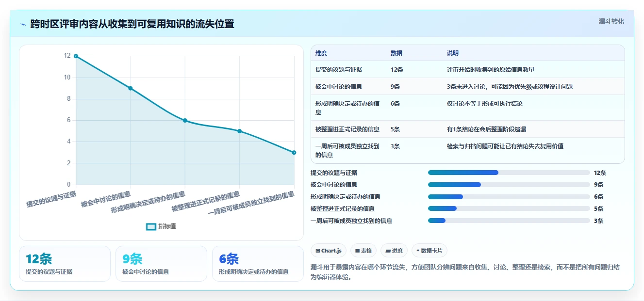Click x-axis label 形成明确决定或待办的信息
This screenshot has height=301, width=644.
[x=148, y=202]
